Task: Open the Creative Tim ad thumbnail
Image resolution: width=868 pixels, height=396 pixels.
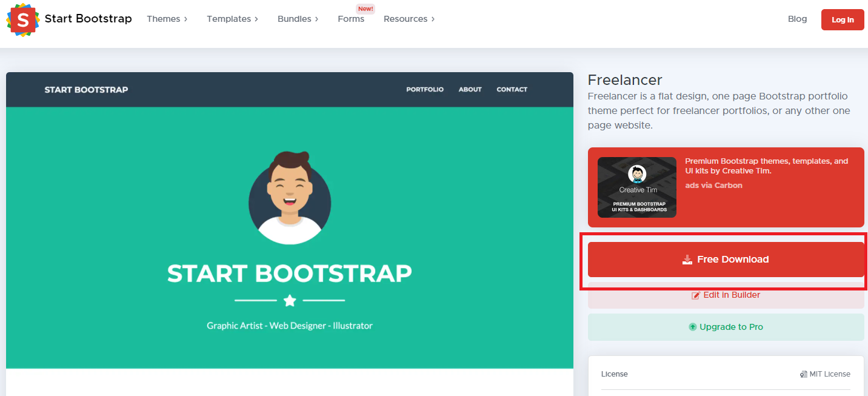Action: click(x=637, y=187)
